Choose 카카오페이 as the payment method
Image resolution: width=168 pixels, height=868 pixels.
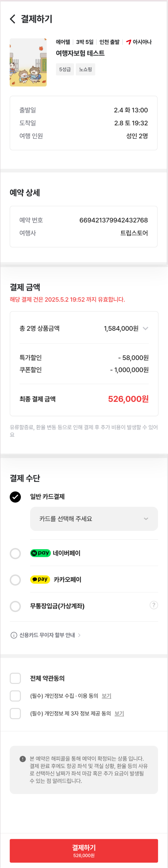coord(15,580)
